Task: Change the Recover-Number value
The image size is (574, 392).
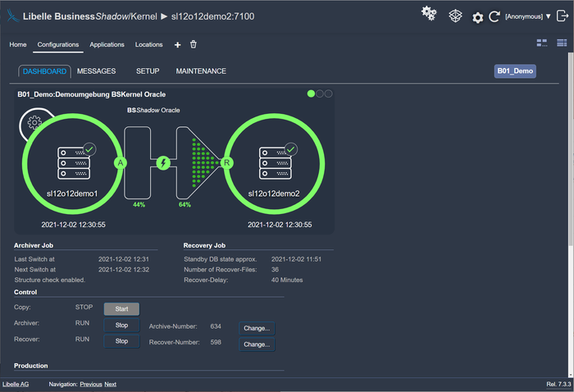Action: point(257,344)
